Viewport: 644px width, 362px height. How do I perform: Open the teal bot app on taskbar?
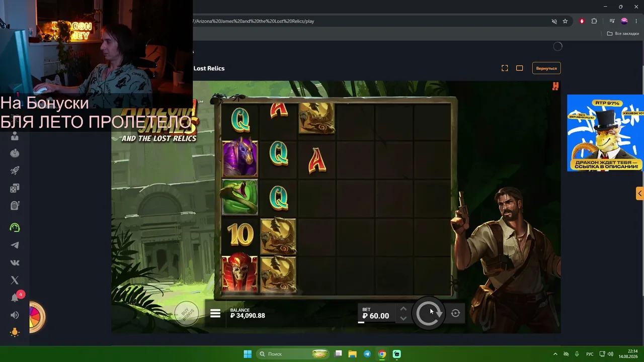click(396, 354)
